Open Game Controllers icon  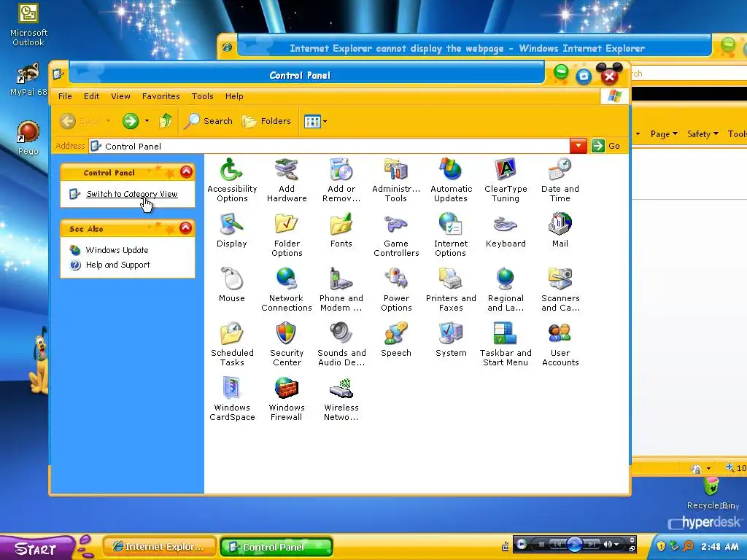coord(396,234)
